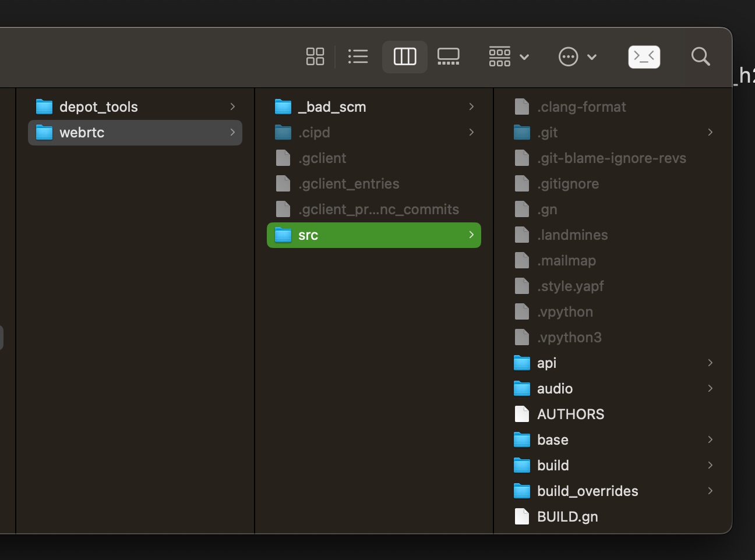
Task: Click the terminal toolbar icon
Action: coord(644,56)
